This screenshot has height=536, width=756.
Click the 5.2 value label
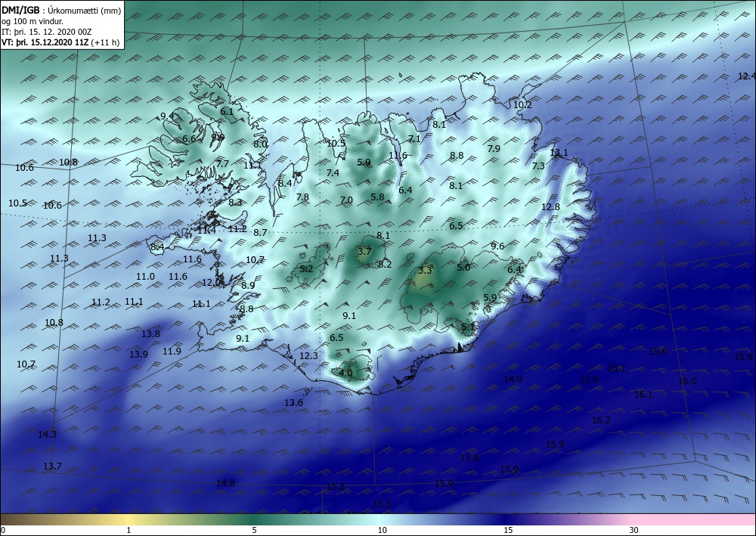click(x=306, y=269)
